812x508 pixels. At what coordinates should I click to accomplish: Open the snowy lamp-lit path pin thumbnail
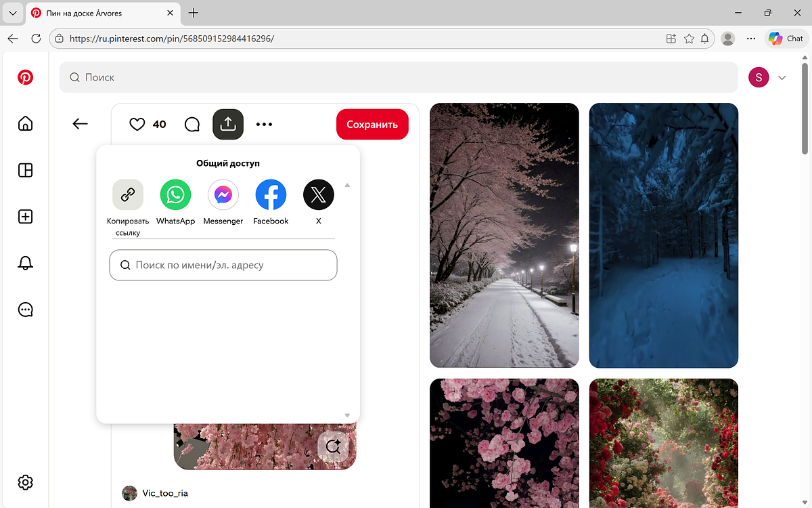coord(504,235)
